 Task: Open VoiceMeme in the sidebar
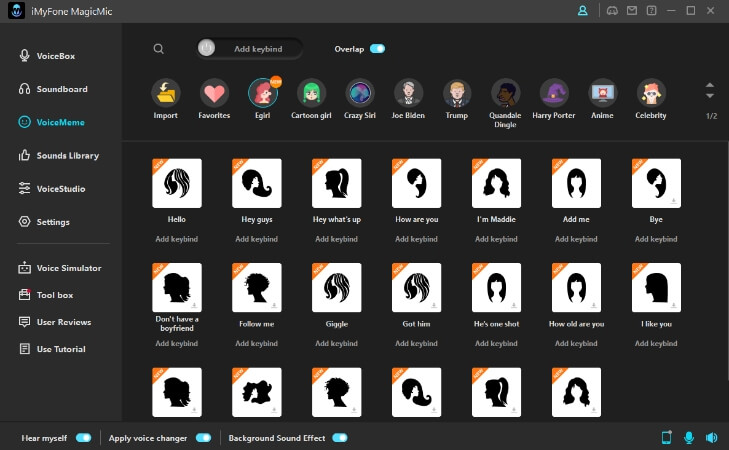[x=51, y=122]
